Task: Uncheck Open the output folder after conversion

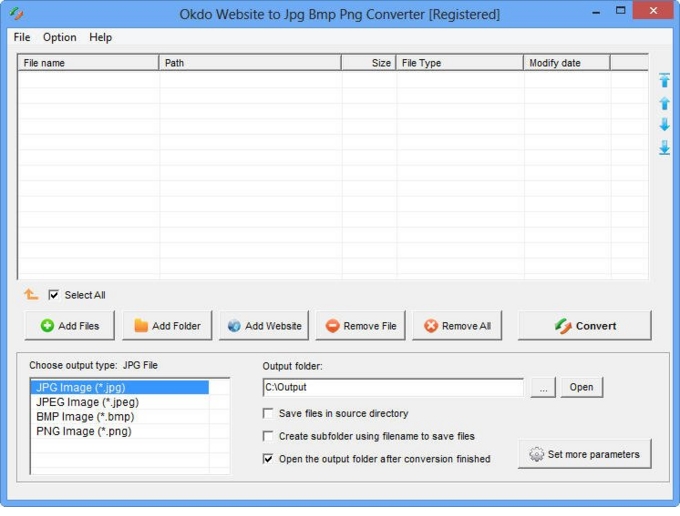Action: coord(268,459)
